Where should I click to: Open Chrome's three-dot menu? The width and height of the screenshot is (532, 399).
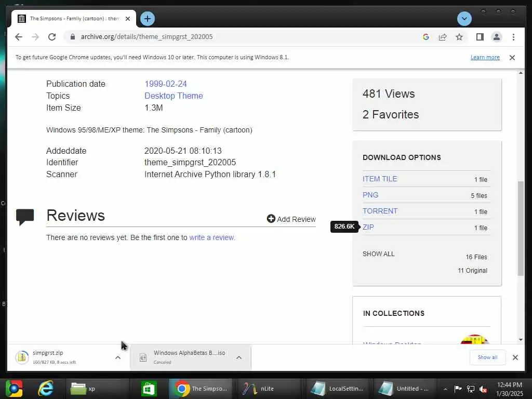[513, 37]
